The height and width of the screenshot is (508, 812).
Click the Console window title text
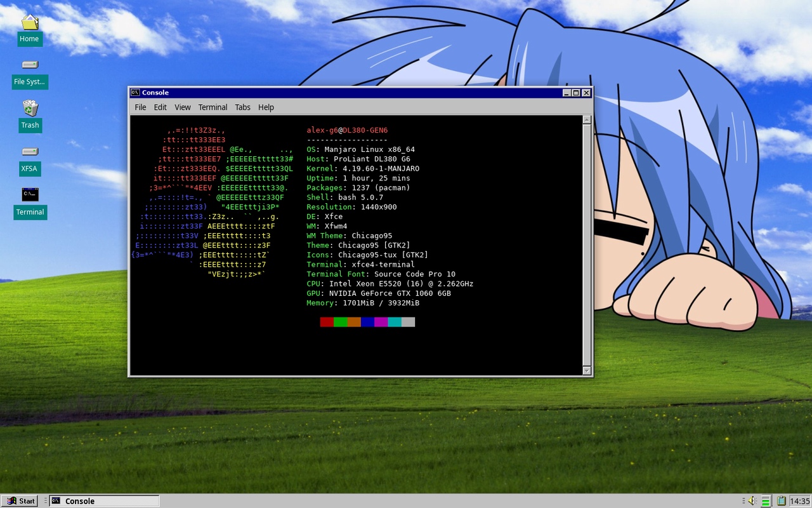[x=155, y=93]
